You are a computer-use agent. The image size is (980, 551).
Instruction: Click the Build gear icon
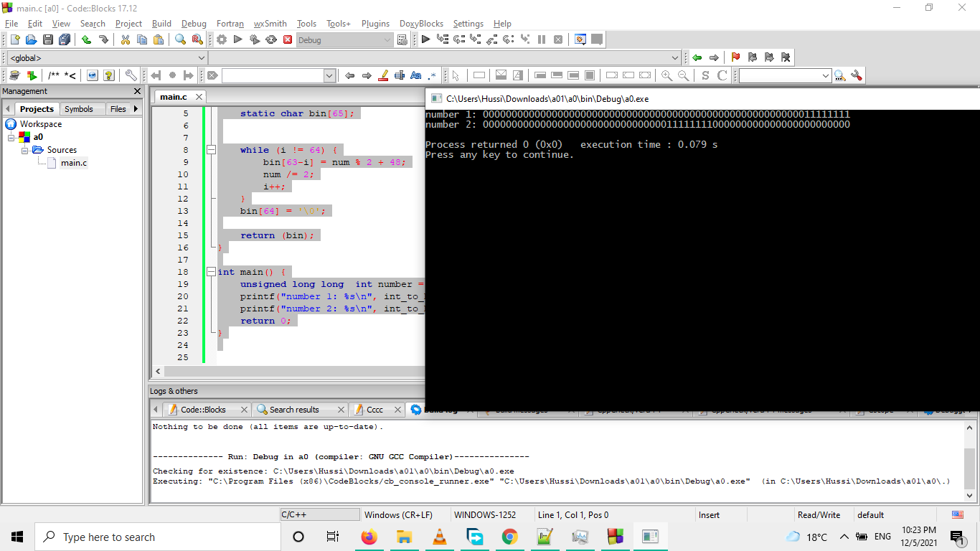(222, 39)
